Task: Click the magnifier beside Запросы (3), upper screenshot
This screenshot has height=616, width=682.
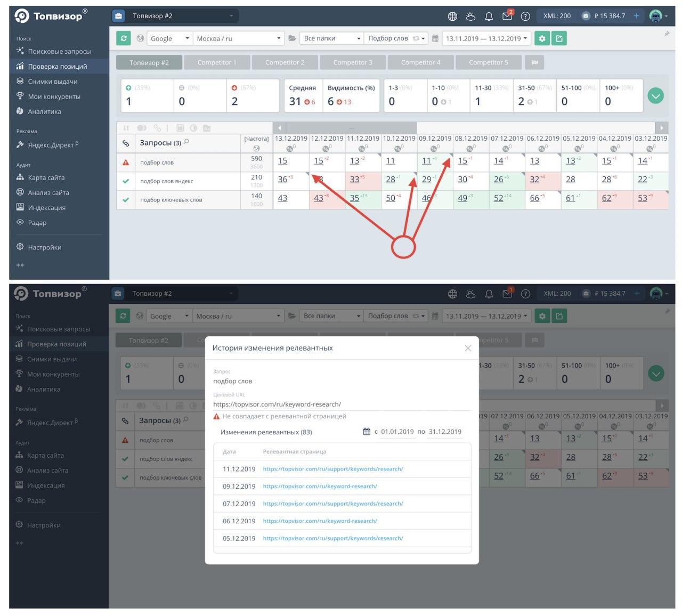Action: point(186,142)
